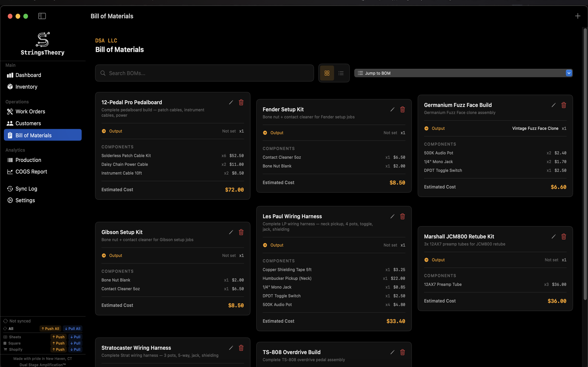588x367 pixels.
Task: Trash the Stratocaster Wiring Harness BOM
Action: pos(241,348)
